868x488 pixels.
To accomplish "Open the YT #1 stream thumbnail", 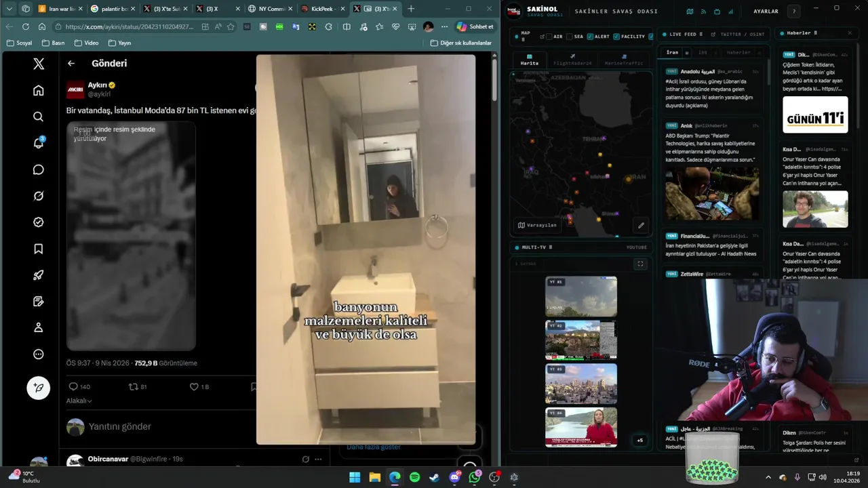I will click(x=581, y=296).
